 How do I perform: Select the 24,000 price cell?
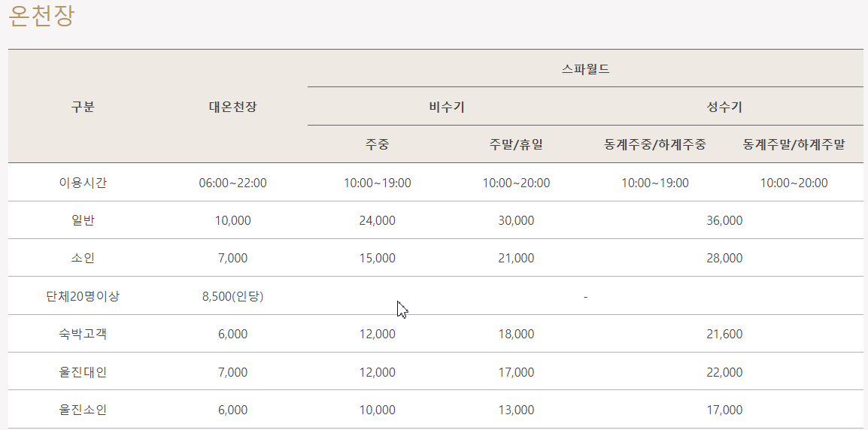[377, 221]
